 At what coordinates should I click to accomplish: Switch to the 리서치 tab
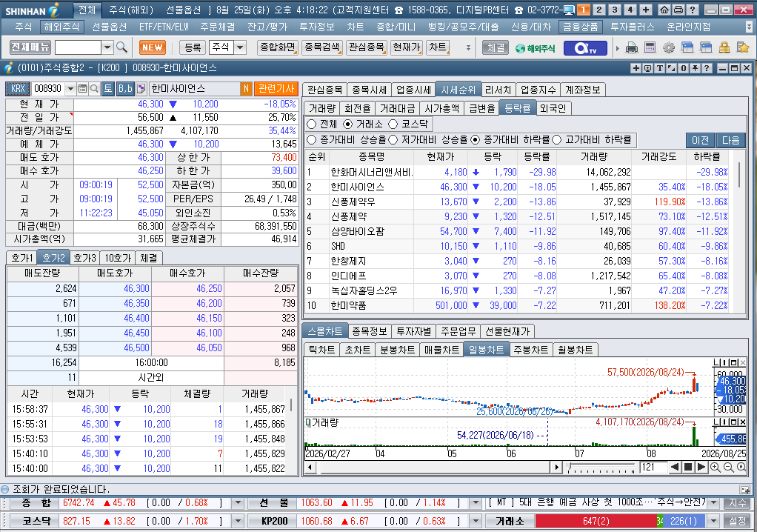coord(498,90)
